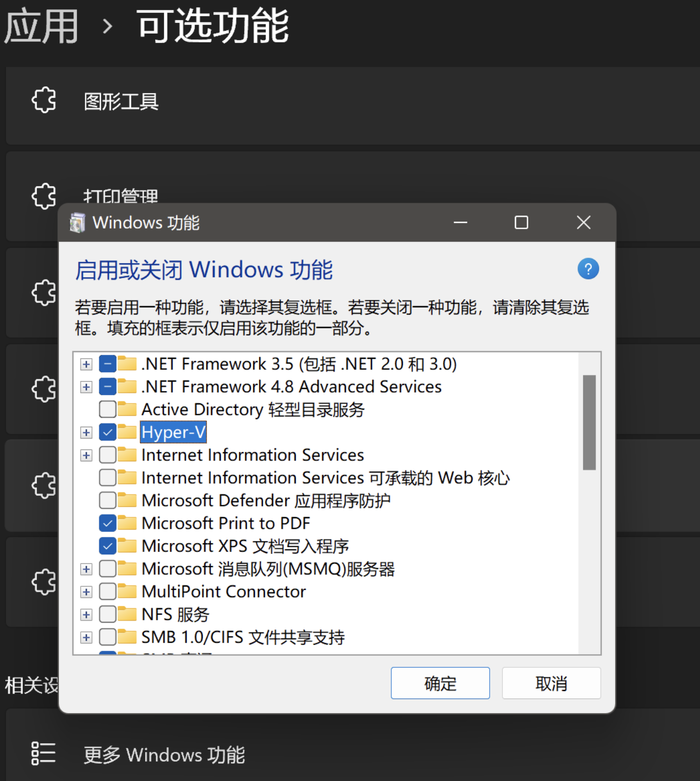The height and width of the screenshot is (781, 700).
Task: Close the Windows 功能 dialog
Action: click(x=584, y=222)
